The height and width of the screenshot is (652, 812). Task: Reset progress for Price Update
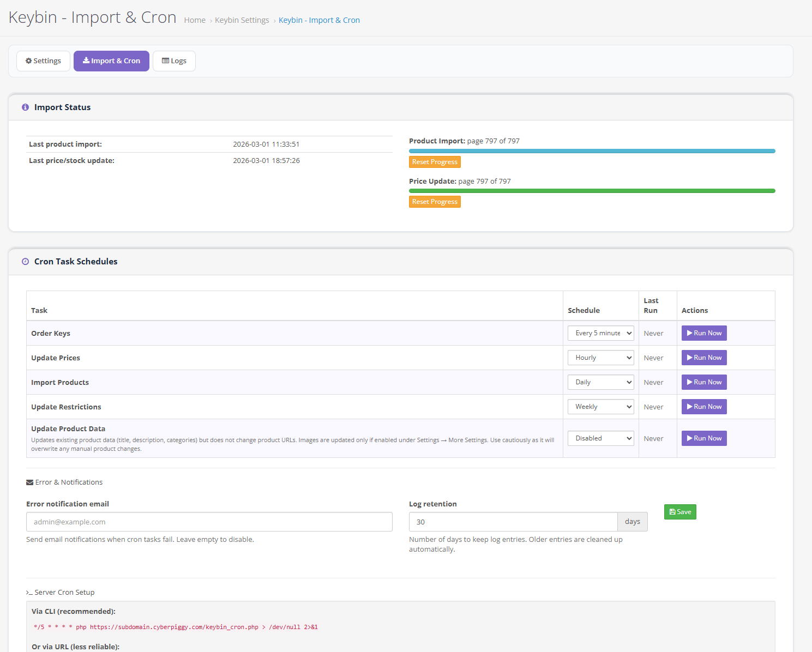click(x=435, y=202)
